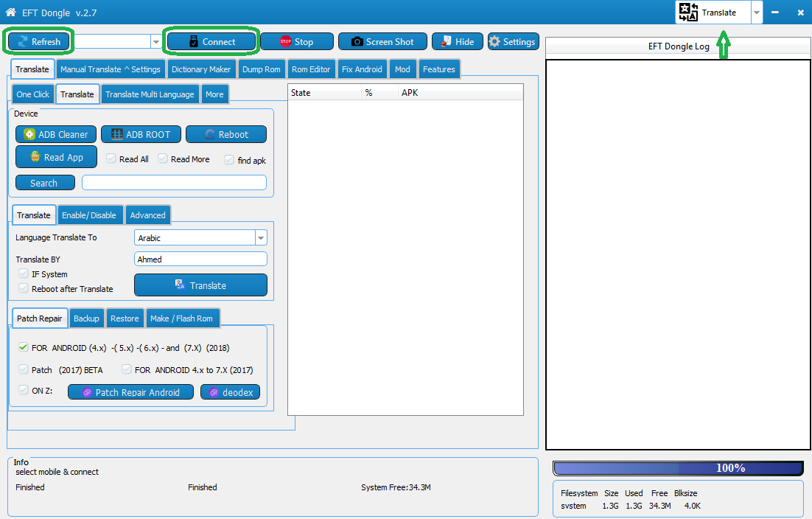The height and width of the screenshot is (519, 812).
Task: Switch to the Dump Rom tab
Action: (262, 69)
